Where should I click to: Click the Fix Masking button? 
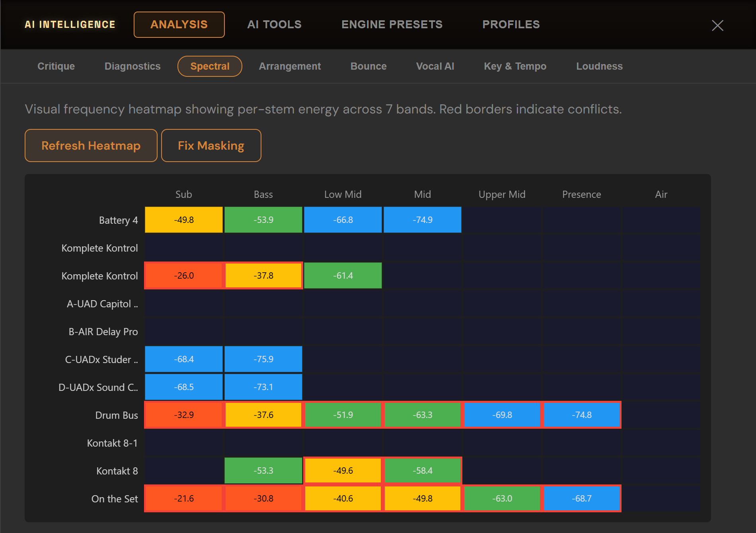tap(211, 146)
